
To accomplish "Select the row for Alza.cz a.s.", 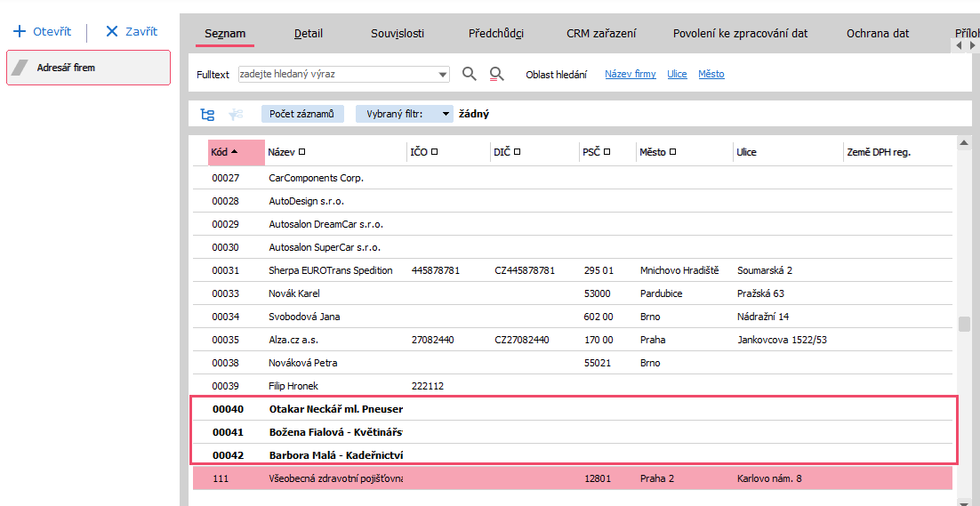I will 293,340.
